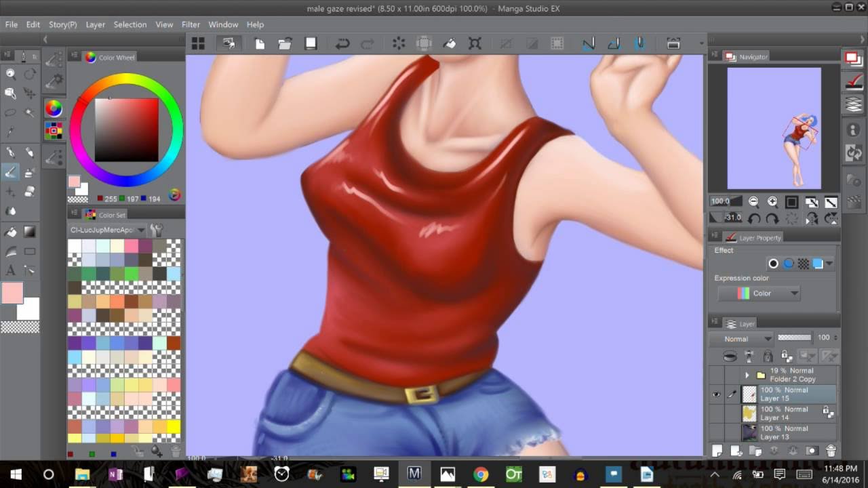Expand the Folder 2 Copy layer folder
868x488 pixels.
pyautogui.click(x=747, y=375)
